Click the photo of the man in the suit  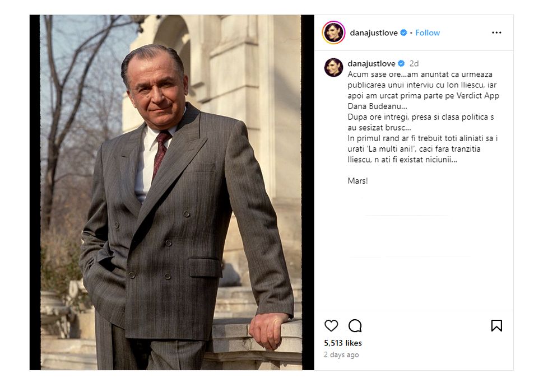171,192
